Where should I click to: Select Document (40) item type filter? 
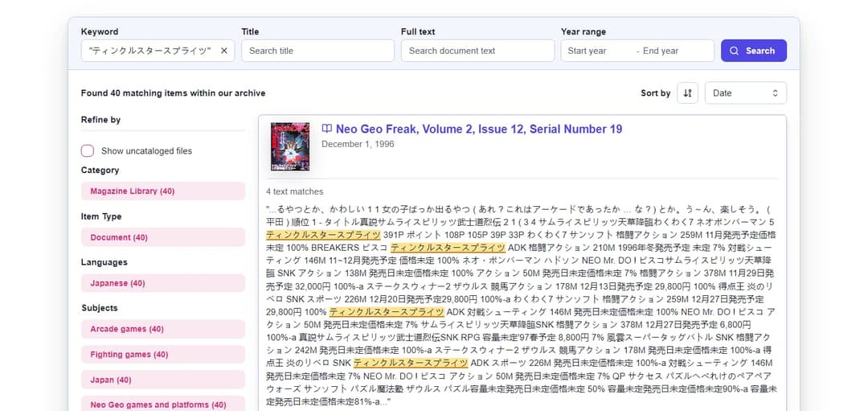coord(162,237)
